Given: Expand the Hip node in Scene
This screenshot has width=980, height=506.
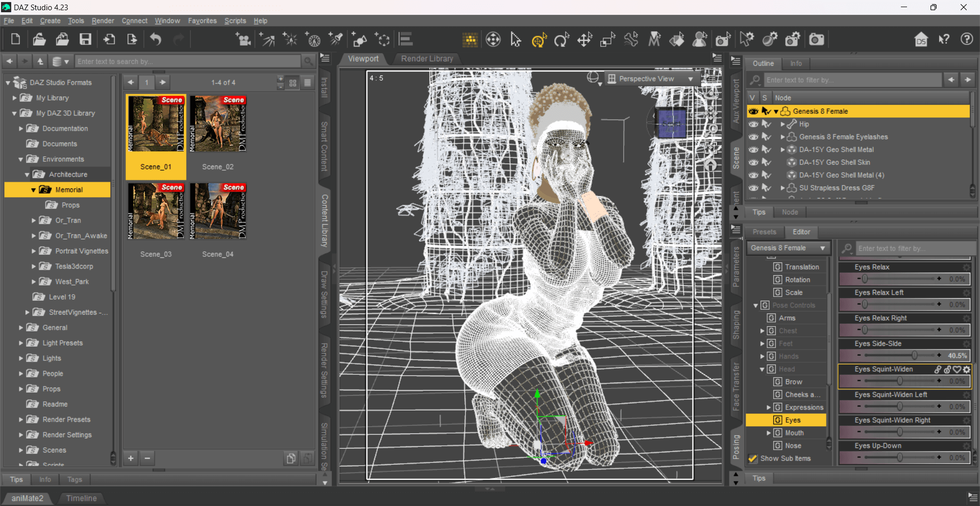Looking at the screenshot, I should (x=782, y=124).
